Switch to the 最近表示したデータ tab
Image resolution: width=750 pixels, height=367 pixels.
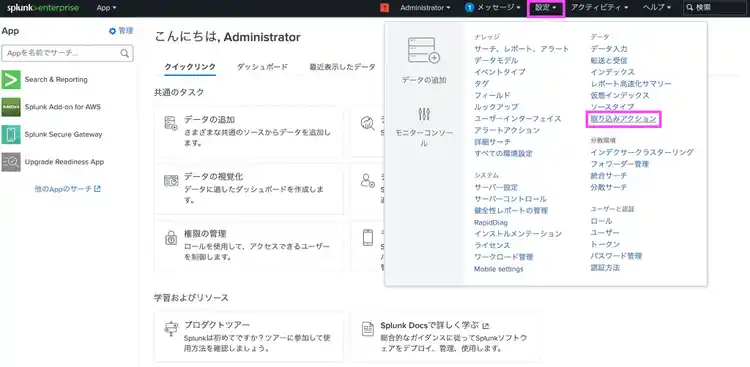pos(342,67)
